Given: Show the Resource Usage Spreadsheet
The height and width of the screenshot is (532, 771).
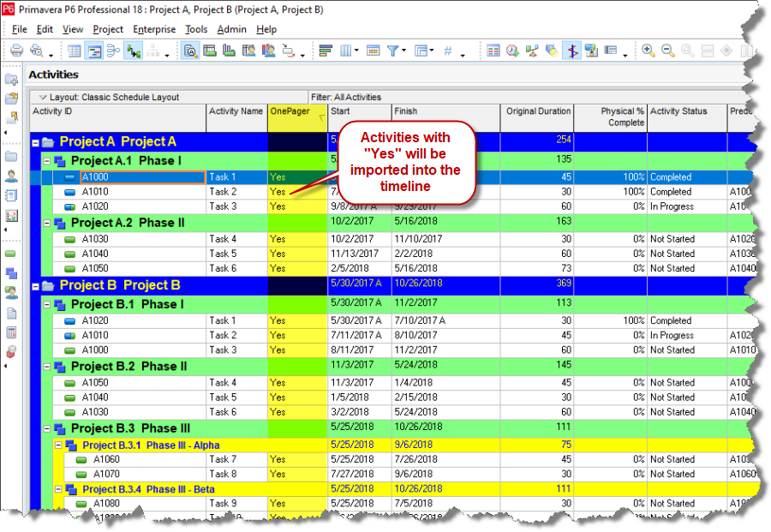Looking at the screenshot, I should pos(248,51).
